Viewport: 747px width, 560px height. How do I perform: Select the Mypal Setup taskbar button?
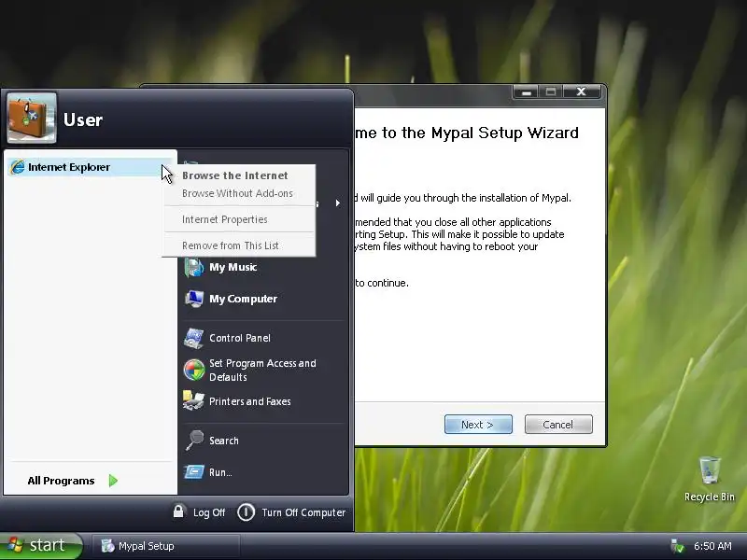coord(165,546)
